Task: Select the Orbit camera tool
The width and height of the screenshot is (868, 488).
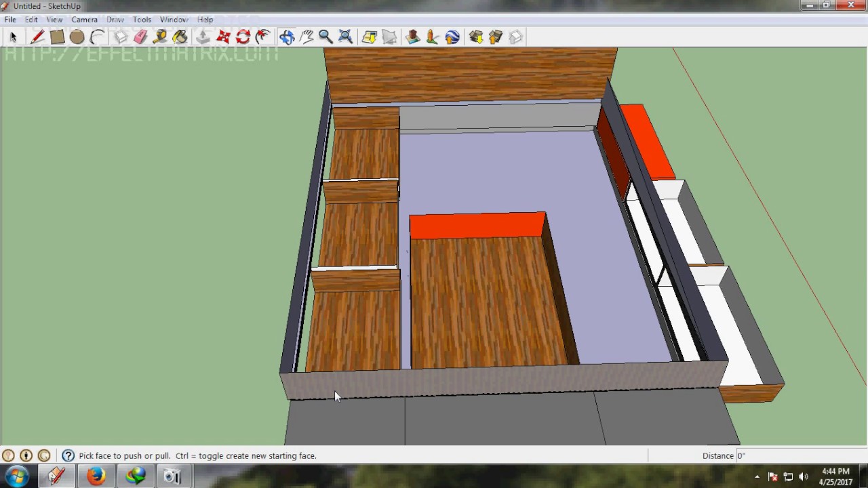Action: [286, 37]
